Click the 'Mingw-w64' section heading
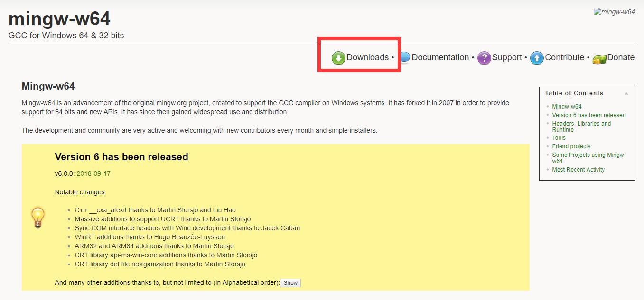Screen dimensions: 644x300 click(48, 86)
